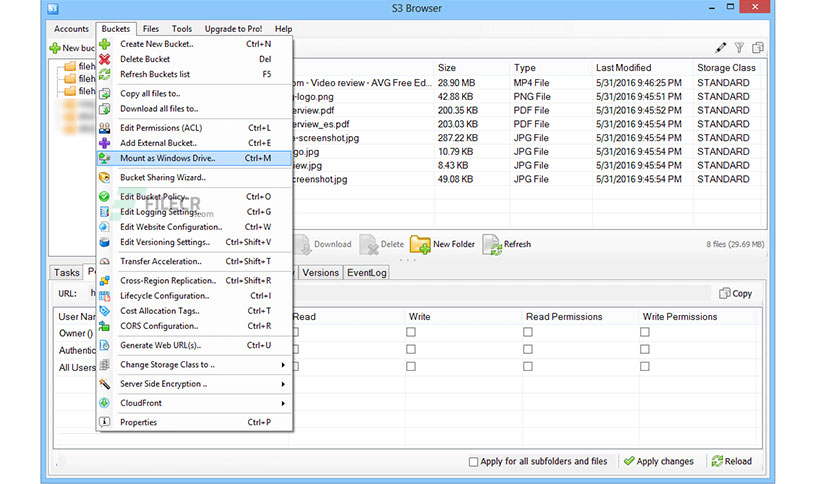
Task: Click the Edit Website Configuration globe icon
Action: pyautogui.click(x=104, y=227)
